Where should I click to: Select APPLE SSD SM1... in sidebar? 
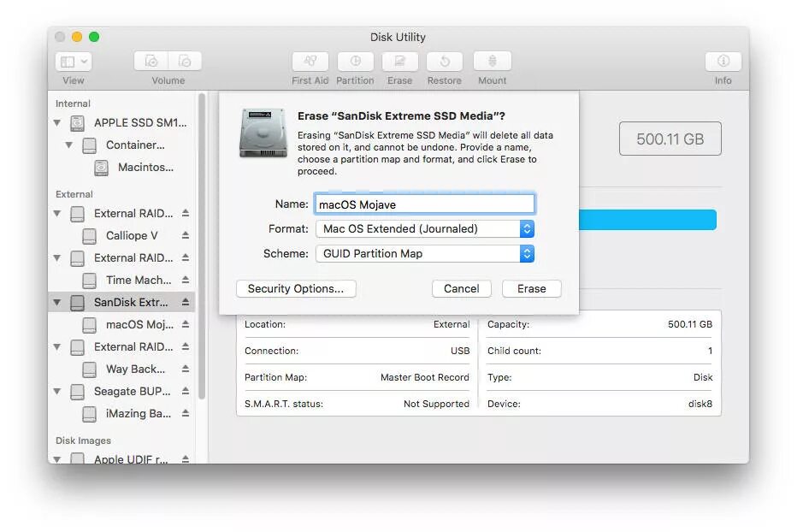[x=139, y=122]
